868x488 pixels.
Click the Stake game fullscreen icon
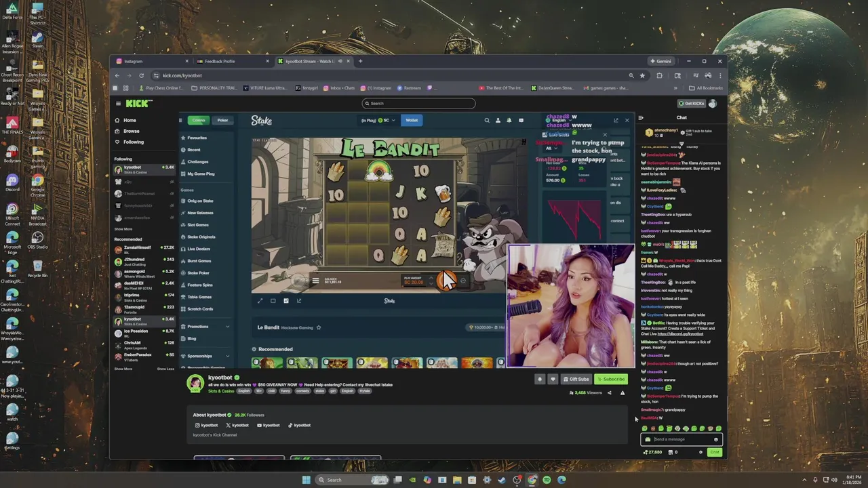pyautogui.click(x=260, y=301)
